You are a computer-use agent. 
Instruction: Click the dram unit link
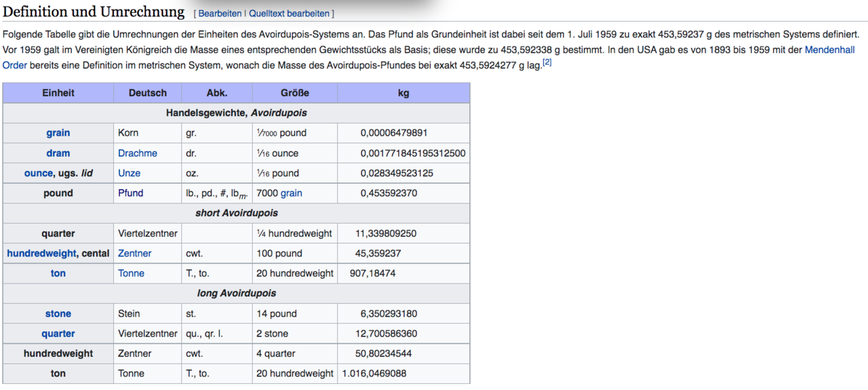(58, 153)
